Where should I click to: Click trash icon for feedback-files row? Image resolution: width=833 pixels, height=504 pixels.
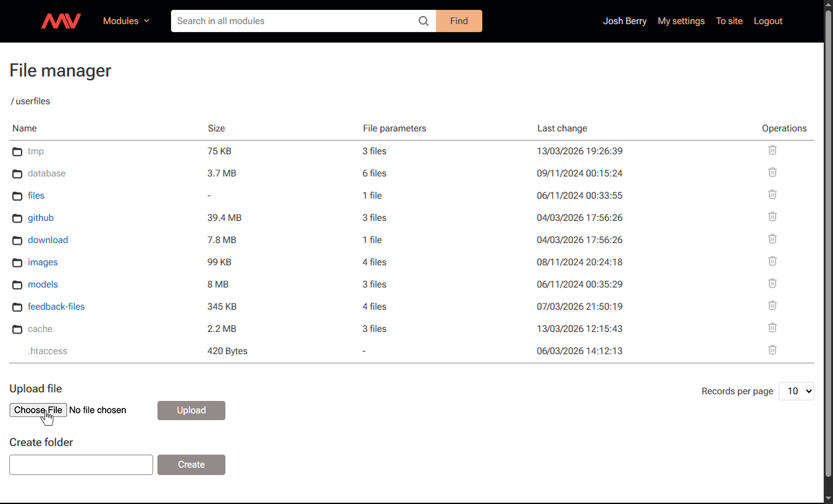(x=772, y=305)
